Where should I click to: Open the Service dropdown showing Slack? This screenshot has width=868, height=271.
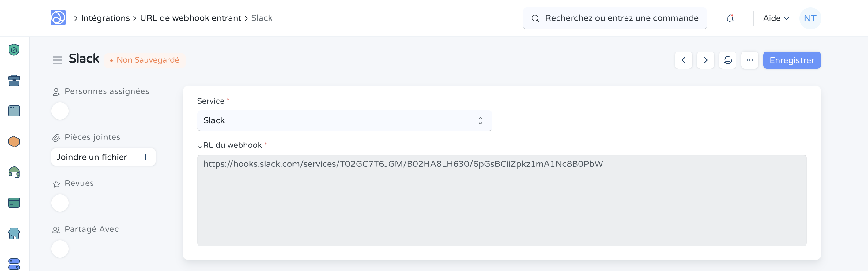(344, 120)
